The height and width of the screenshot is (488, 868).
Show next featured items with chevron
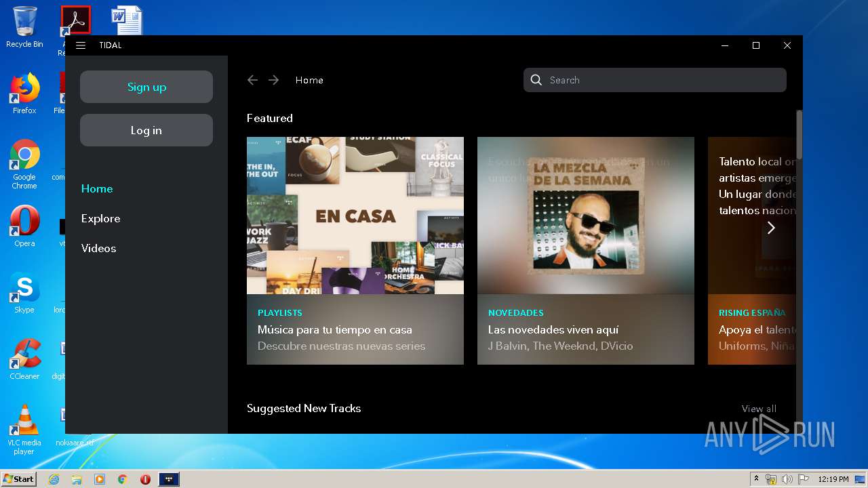click(x=771, y=228)
